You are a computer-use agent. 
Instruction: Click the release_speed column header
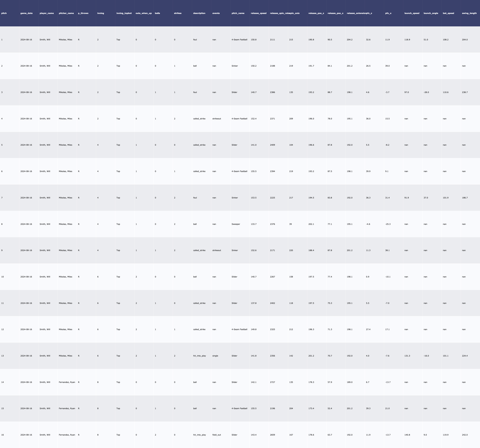click(259, 13)
